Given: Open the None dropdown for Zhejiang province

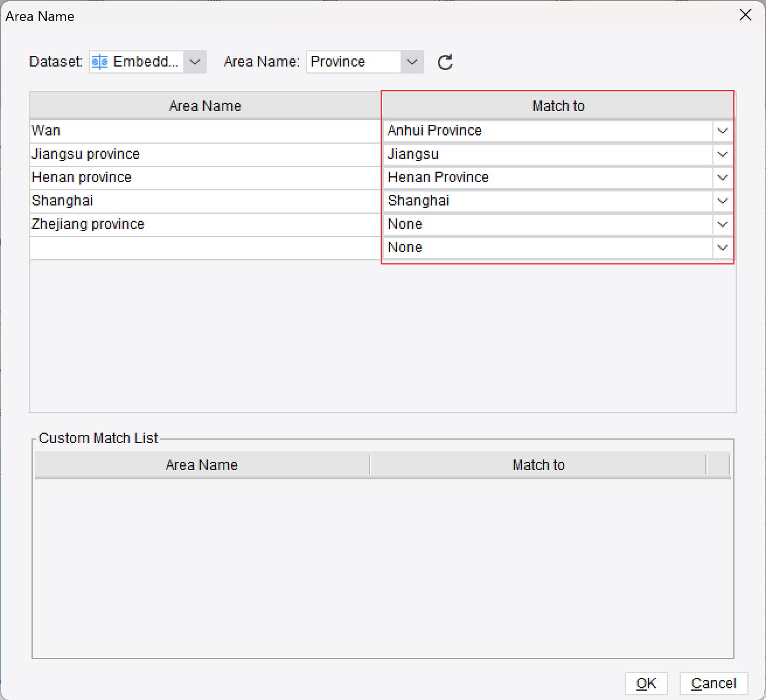Looking at the screenshot, I should click(722, 224).
